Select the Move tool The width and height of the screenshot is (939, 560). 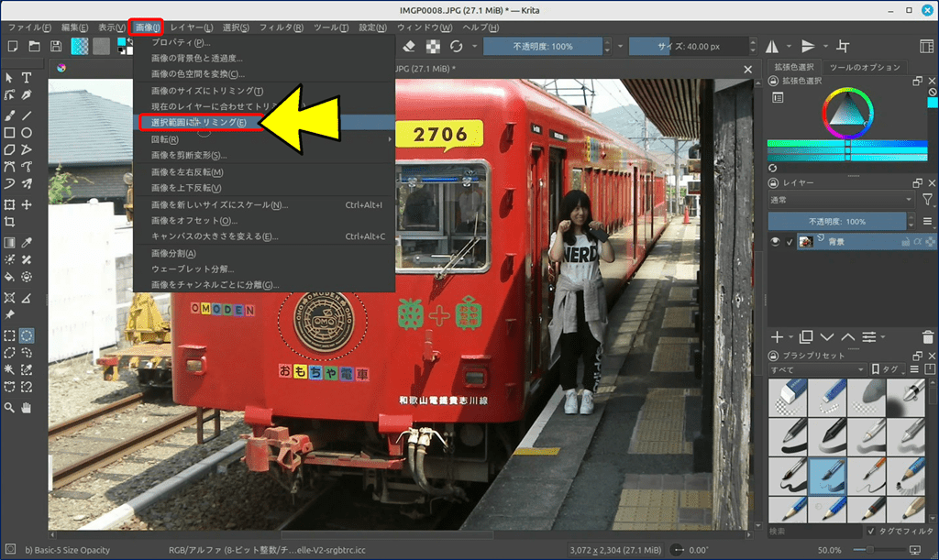tap(27, 204)
